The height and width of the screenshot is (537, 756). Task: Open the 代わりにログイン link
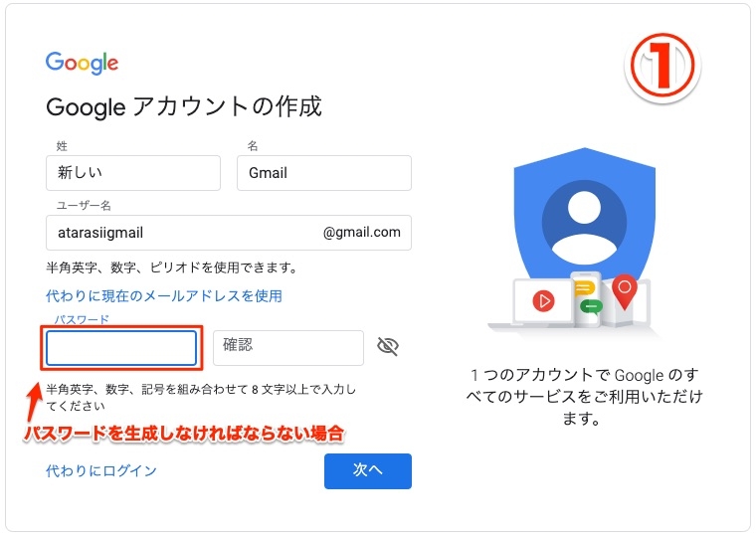[x=101, y=470]
